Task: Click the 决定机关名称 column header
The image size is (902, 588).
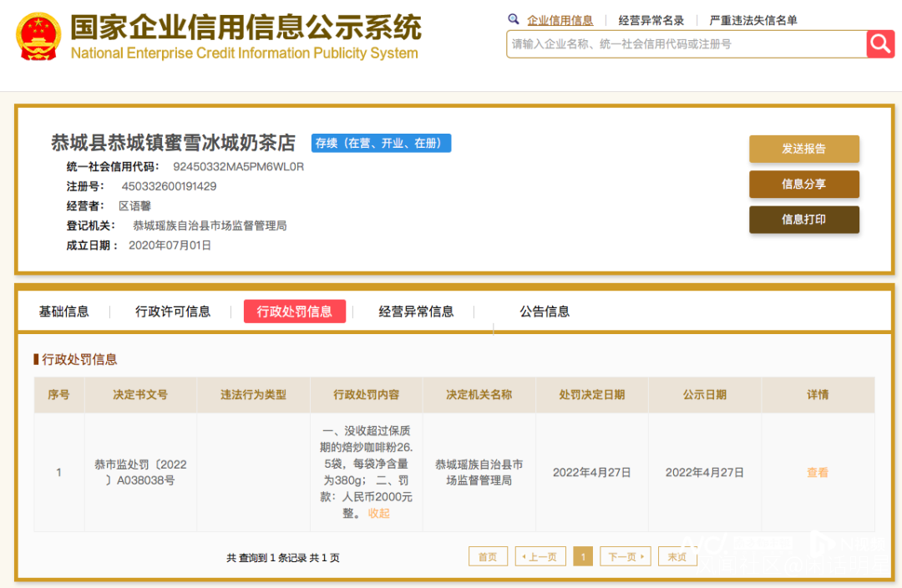Action: tap(479, 395)
